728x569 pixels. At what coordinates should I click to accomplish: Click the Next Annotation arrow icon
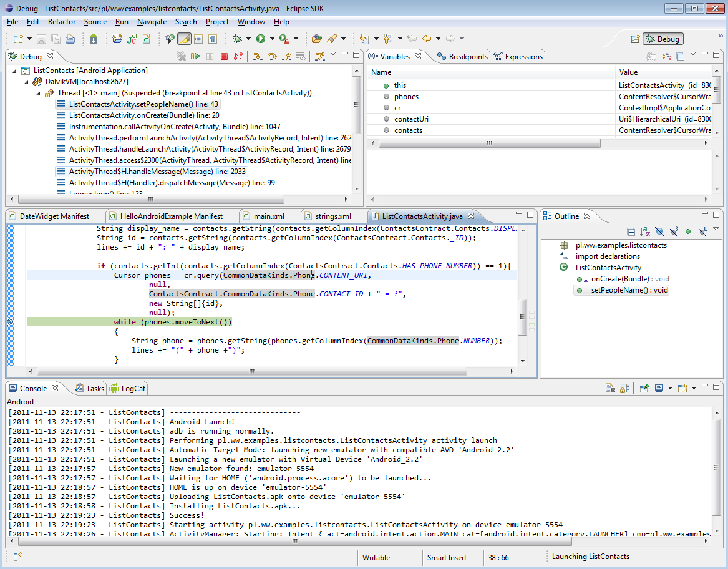(x=364, y=39)
